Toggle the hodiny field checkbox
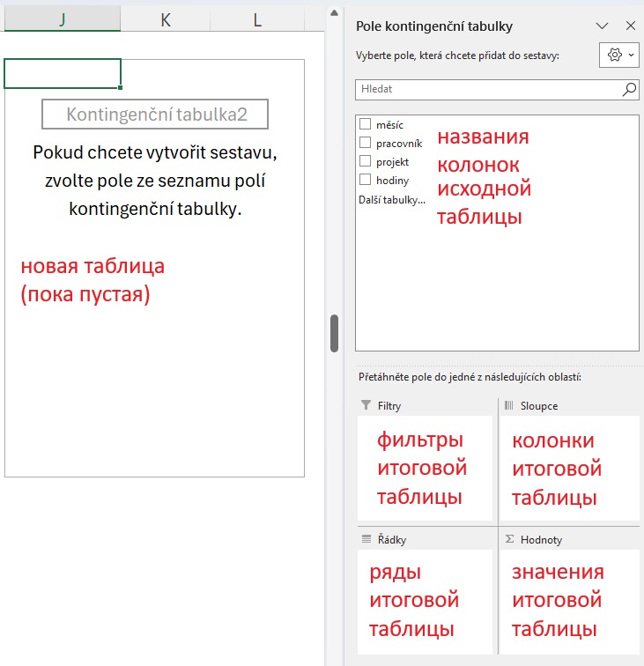The width and height of the screenshot is (644, 666). 366,179
